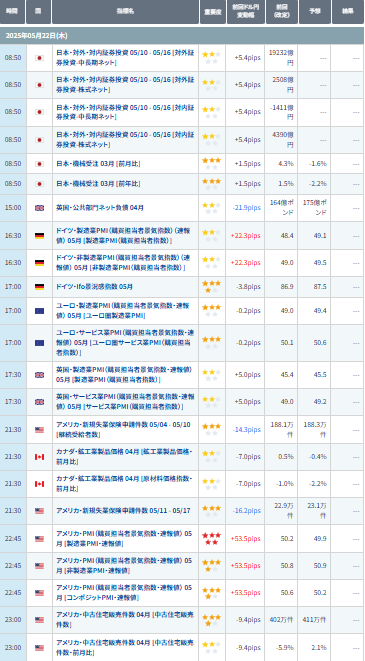Screen dimensions: 365x661
Task: Click the UK flag beside 公共部門ネット負債
Action: pyautogui.click(x=39, y=207)
